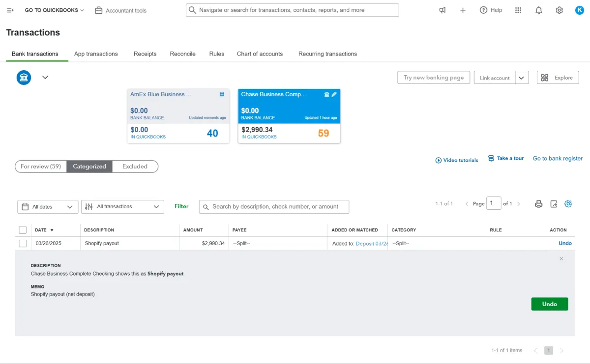Open Help question mark icon
The image size is (590, 364).
tap(484, 10)
